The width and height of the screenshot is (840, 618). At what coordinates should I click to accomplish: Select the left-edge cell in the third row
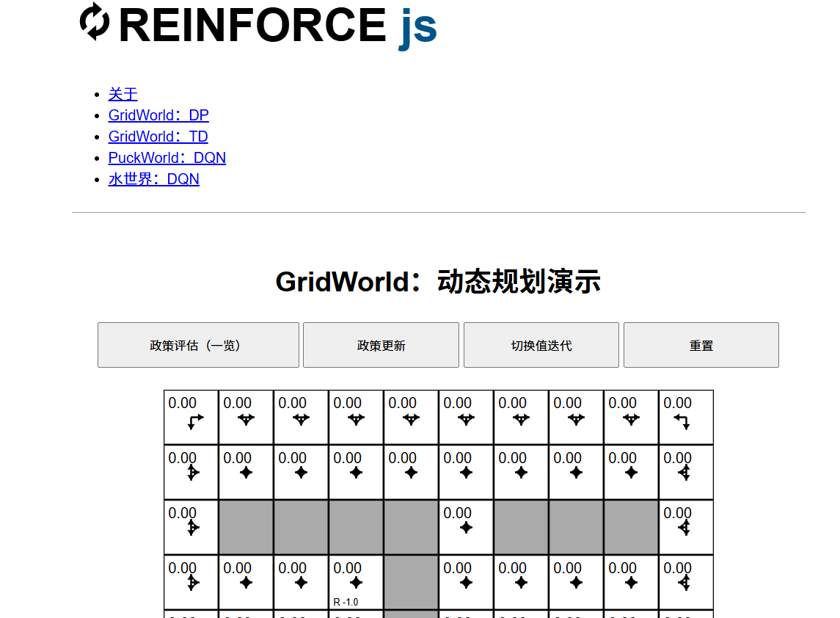[191, 527]
